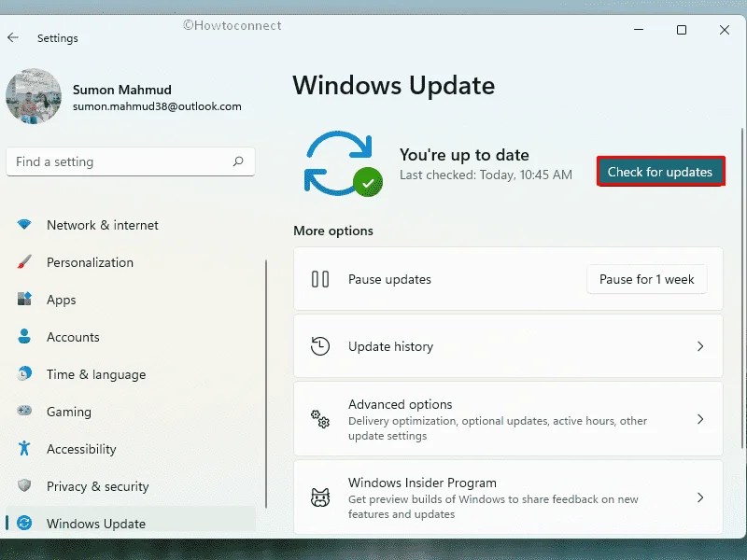The width and height of the screenshot is (747, 560).
Task: Click the Time & language clock icon
Action: (x=24, y=374)
